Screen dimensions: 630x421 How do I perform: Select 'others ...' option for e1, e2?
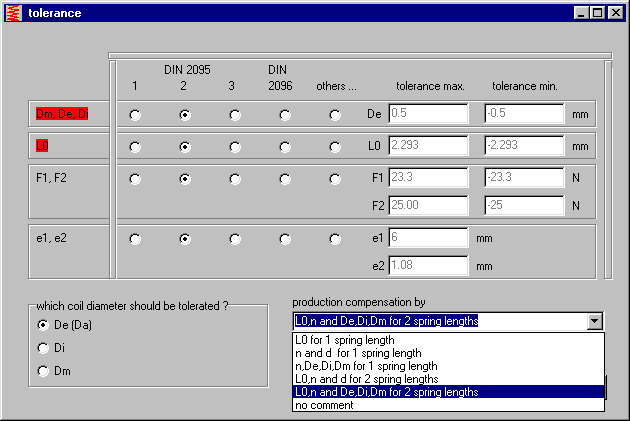tap(335, 240)
